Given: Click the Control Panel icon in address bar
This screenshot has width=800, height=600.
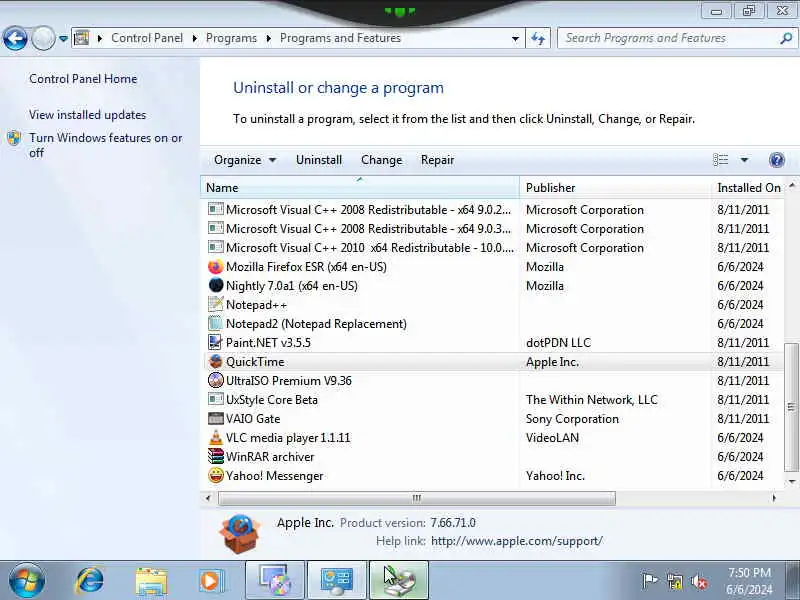Looking at the screenshot, I should click(x=82, y=38).
